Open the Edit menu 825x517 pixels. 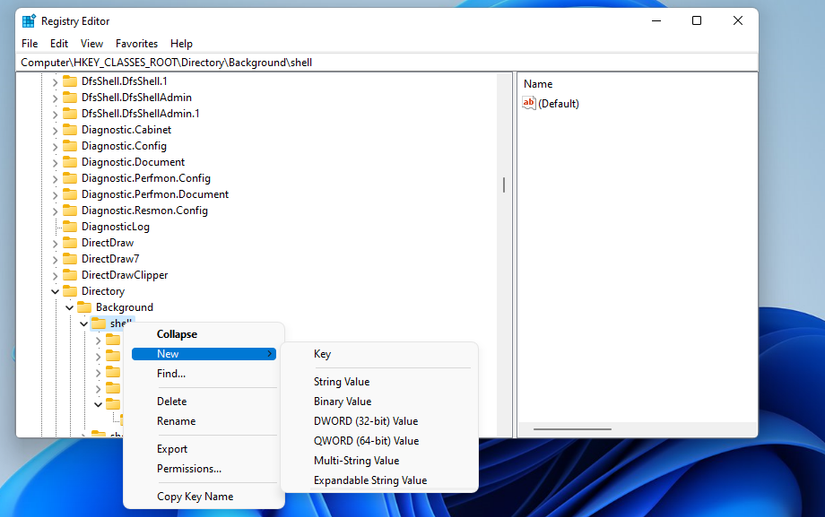[59, 44]
